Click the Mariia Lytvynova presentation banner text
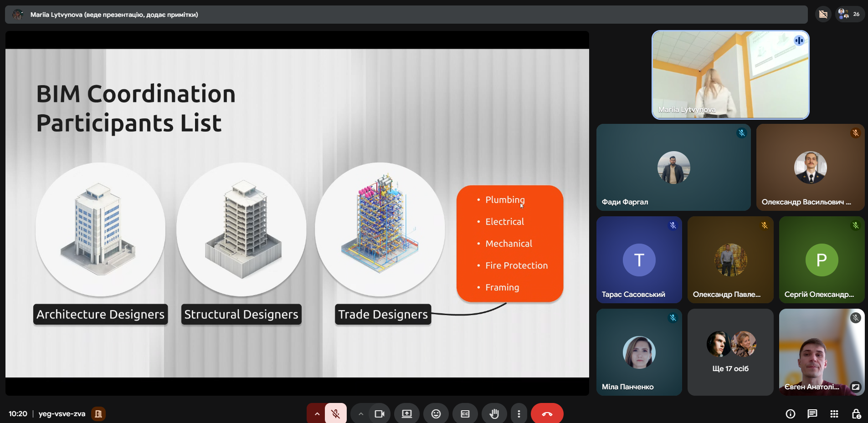The image size is (868, 423). pyautogui.click(x=114, y=15)
